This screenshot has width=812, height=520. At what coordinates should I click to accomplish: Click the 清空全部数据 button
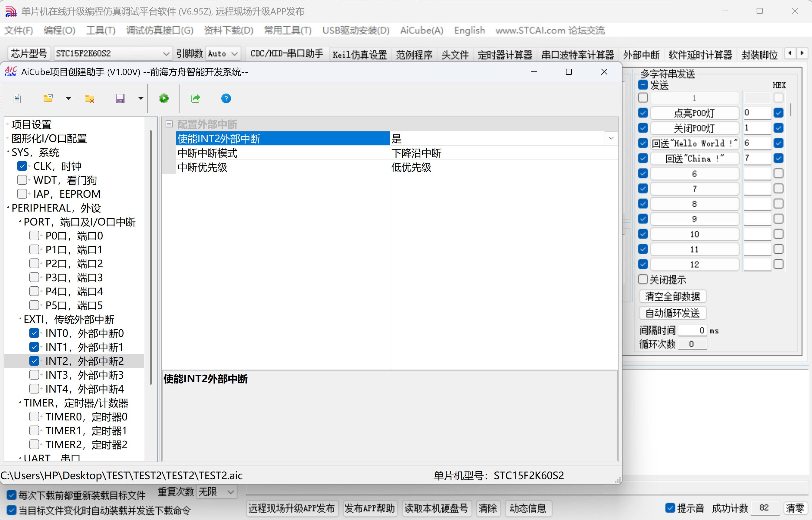672,296
